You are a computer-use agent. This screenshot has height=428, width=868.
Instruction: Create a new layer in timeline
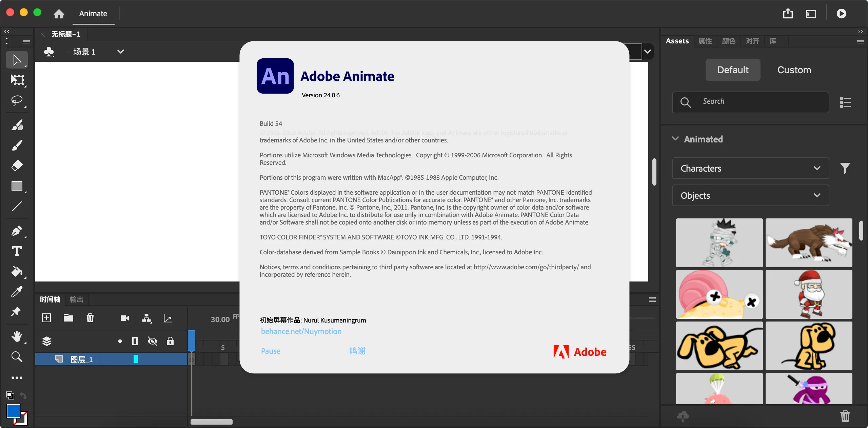pos(46,318)
